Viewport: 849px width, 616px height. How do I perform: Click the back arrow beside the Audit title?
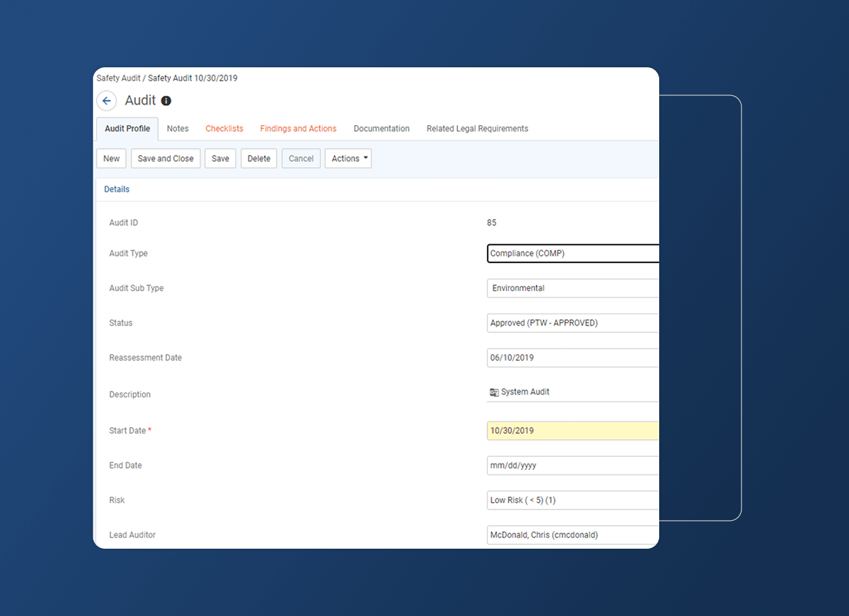pyautogui.click(x=106, y=101)
